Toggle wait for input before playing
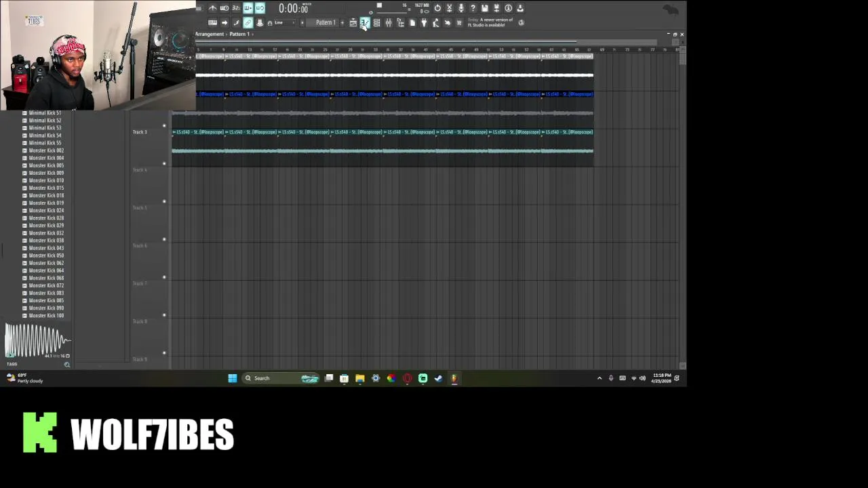 [224, 8]
